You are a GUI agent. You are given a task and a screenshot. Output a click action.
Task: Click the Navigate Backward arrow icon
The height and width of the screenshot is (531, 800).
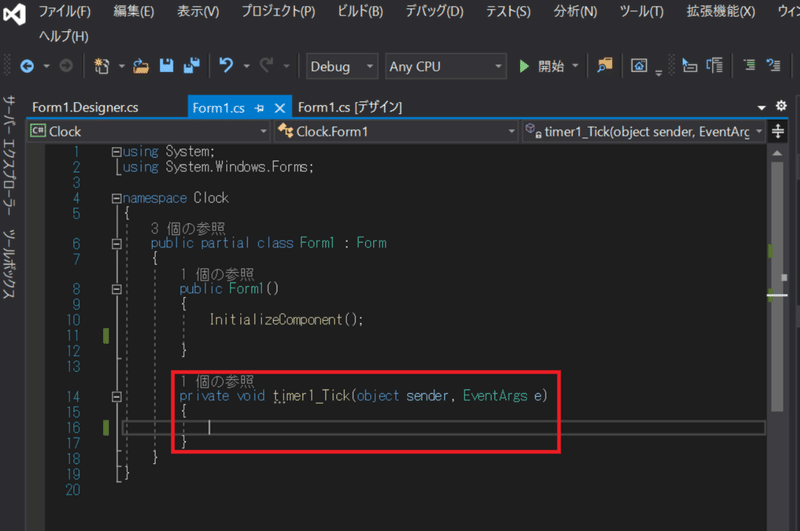pyautogui.click(x=27, y=66)
